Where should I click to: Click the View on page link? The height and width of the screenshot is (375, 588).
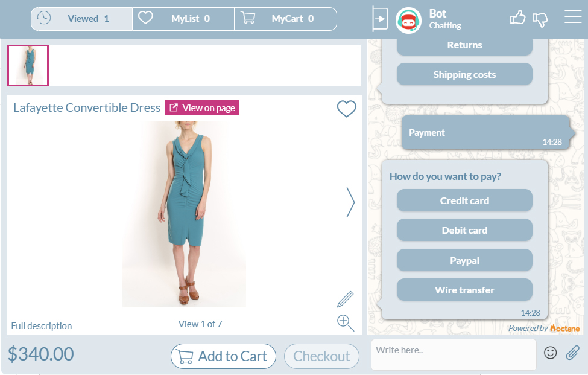(202, 108)
